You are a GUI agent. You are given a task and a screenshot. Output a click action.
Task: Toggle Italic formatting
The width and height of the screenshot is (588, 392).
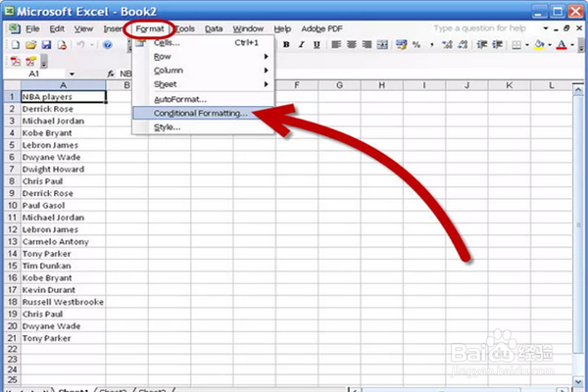(x=302, y=45)
